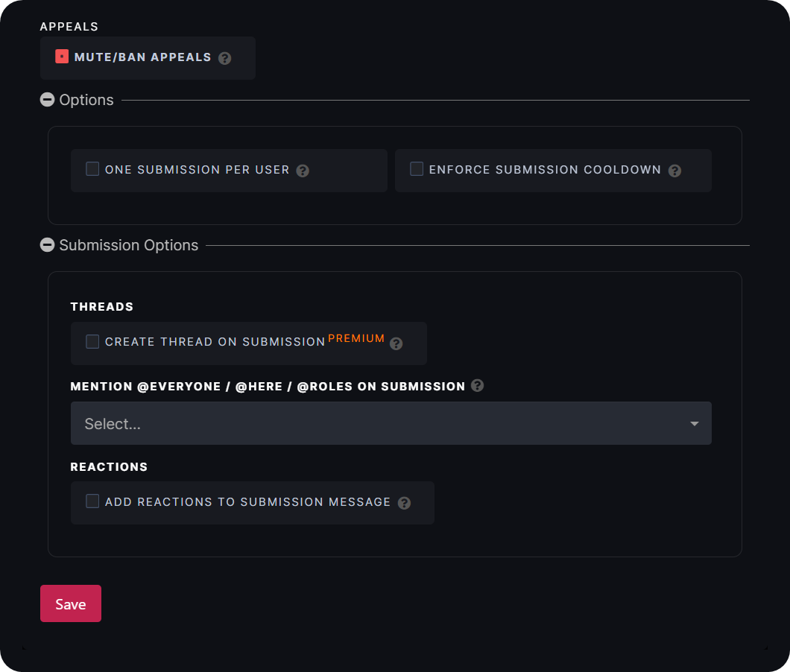Screen dimensions: 790x672
Task: Collapse the Submission Options section
Action: click(48, 244)
